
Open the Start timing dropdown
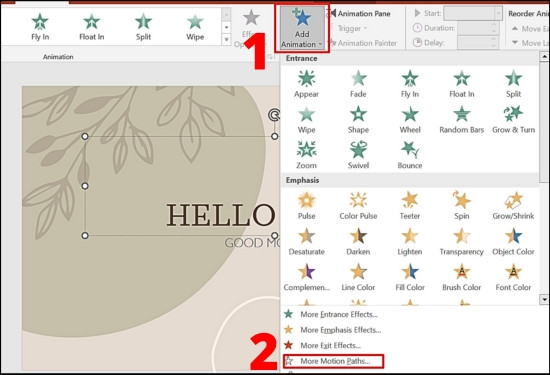click(498, 13)
